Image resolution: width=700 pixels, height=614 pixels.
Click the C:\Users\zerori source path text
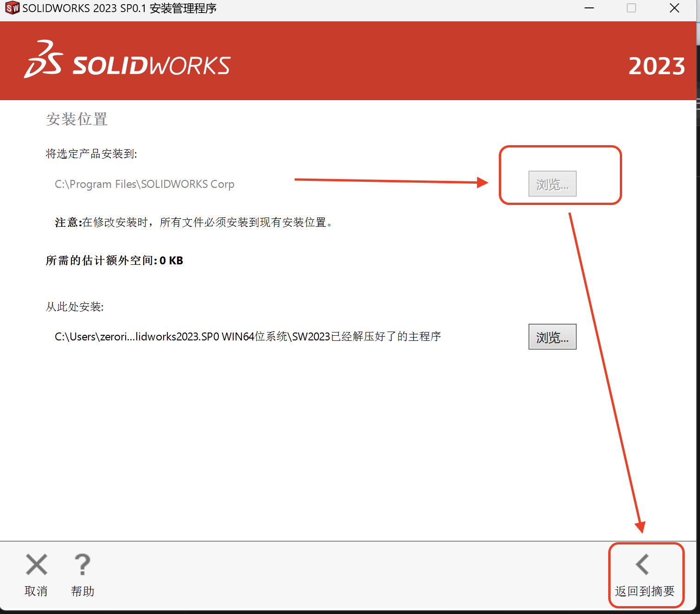(x=248, y=337)
